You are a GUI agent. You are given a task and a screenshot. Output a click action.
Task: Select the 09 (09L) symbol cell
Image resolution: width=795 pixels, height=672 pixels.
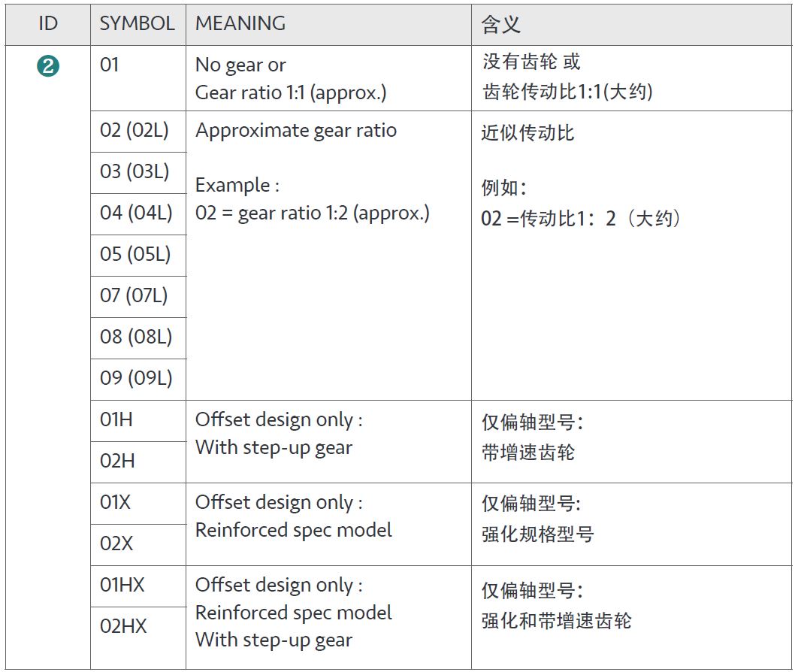point(136,379)
